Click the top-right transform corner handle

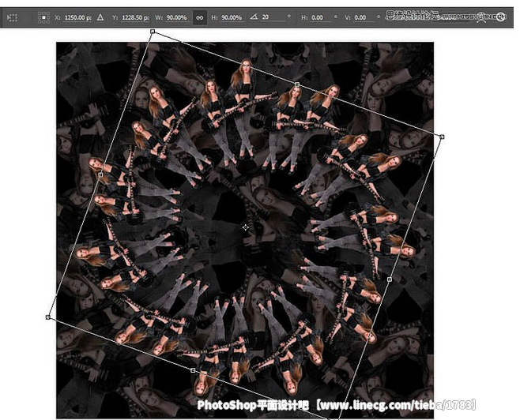(x=442, y=137)
